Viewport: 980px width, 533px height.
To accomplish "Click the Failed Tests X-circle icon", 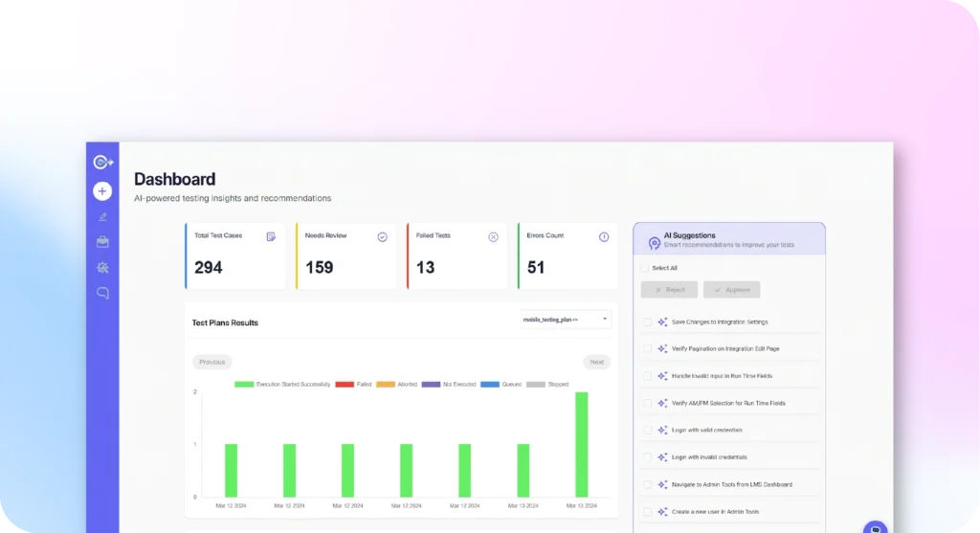I will click(x=493, y=236).
